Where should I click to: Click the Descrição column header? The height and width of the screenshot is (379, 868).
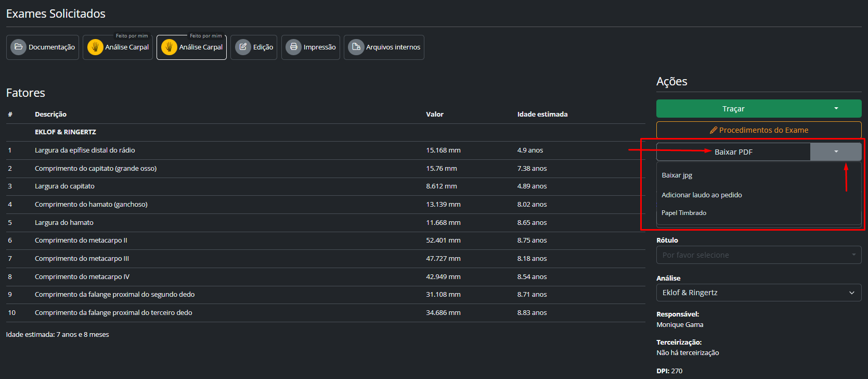click(x=50, y=115)
